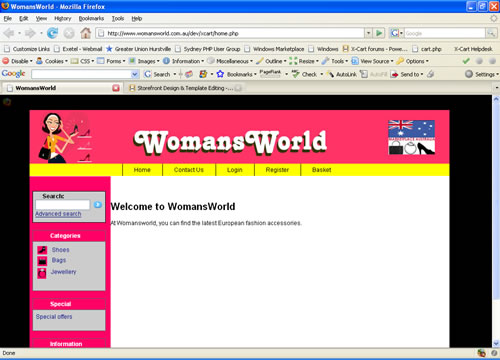
Task: Open the Forms dropdown in developer toolbar
Action: point(111,61)
